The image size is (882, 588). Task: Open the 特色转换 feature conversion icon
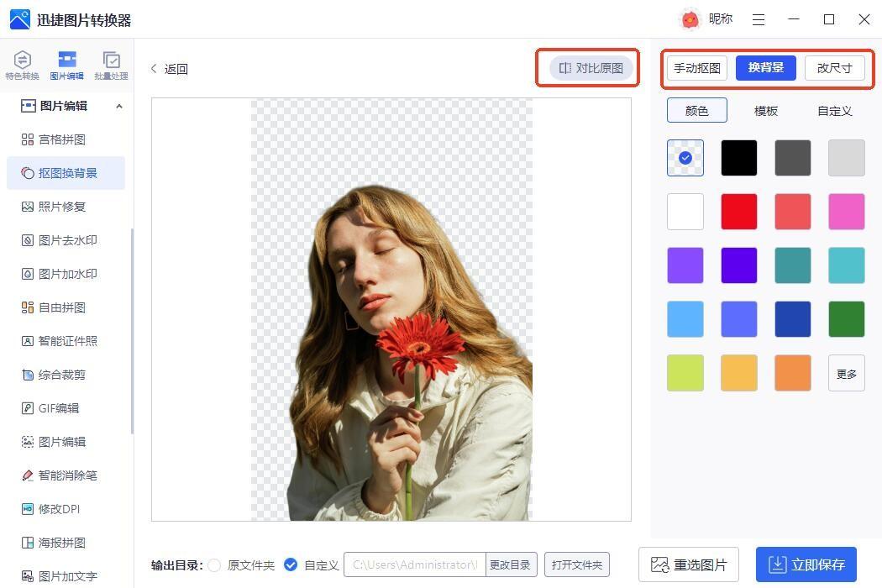point(22,64)
